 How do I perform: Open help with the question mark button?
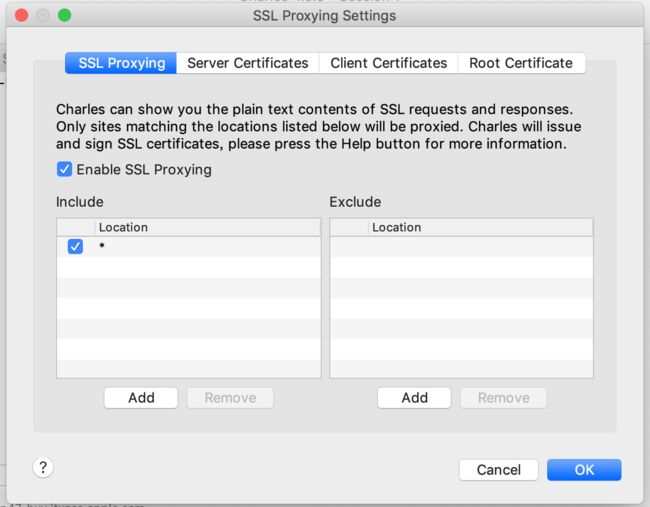click(x=43, y=467)
